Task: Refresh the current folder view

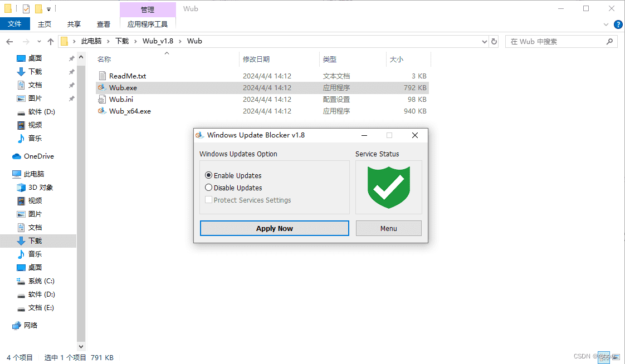Action: pos(494,41)
